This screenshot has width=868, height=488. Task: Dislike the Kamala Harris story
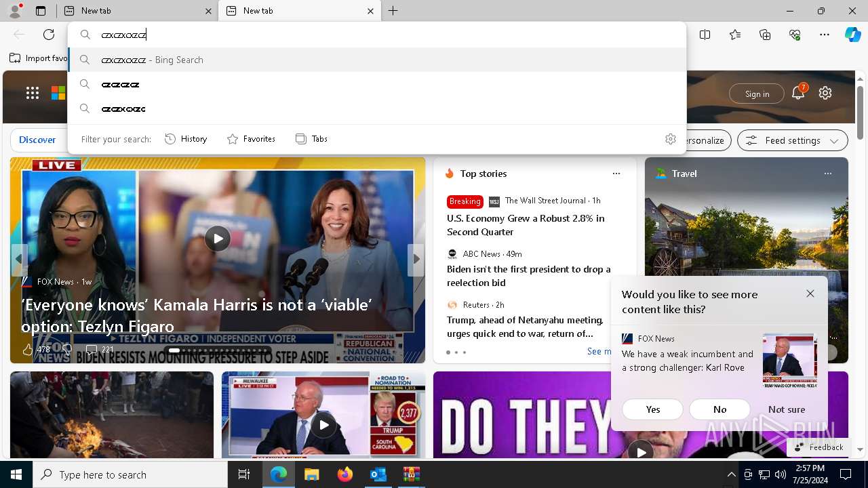tap(67, 349)
